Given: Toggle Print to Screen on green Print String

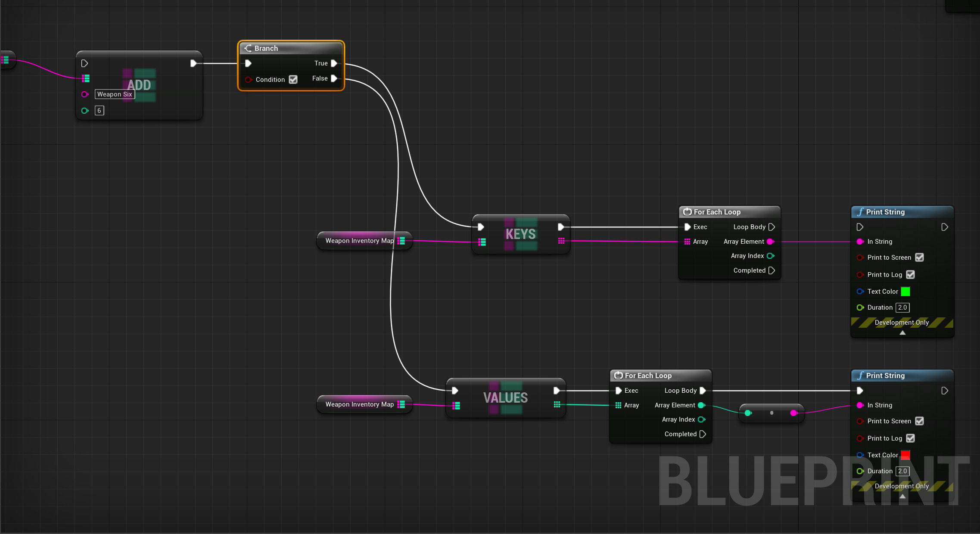Looking at the screenshot, I should click(x=919, y=258).
